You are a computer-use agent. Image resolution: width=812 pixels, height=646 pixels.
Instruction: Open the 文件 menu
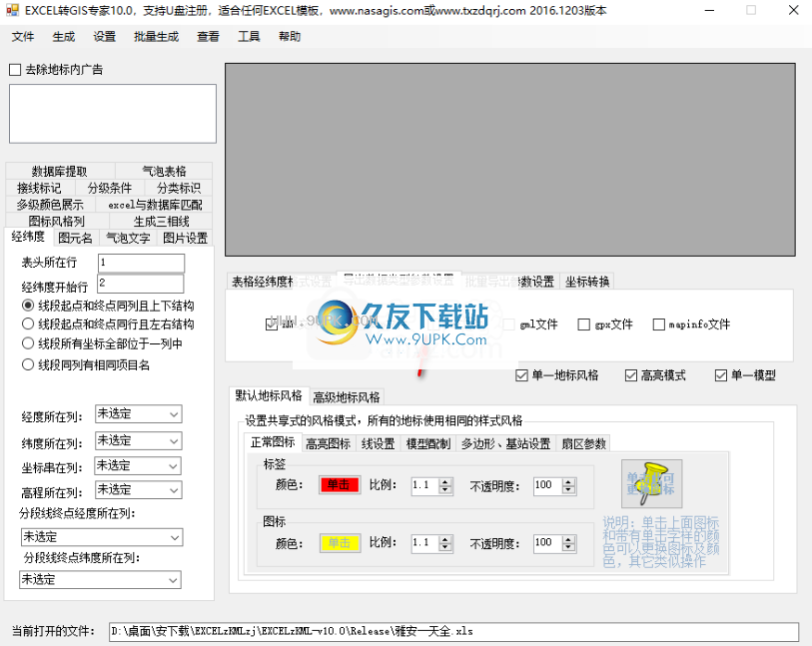(23, 37)
